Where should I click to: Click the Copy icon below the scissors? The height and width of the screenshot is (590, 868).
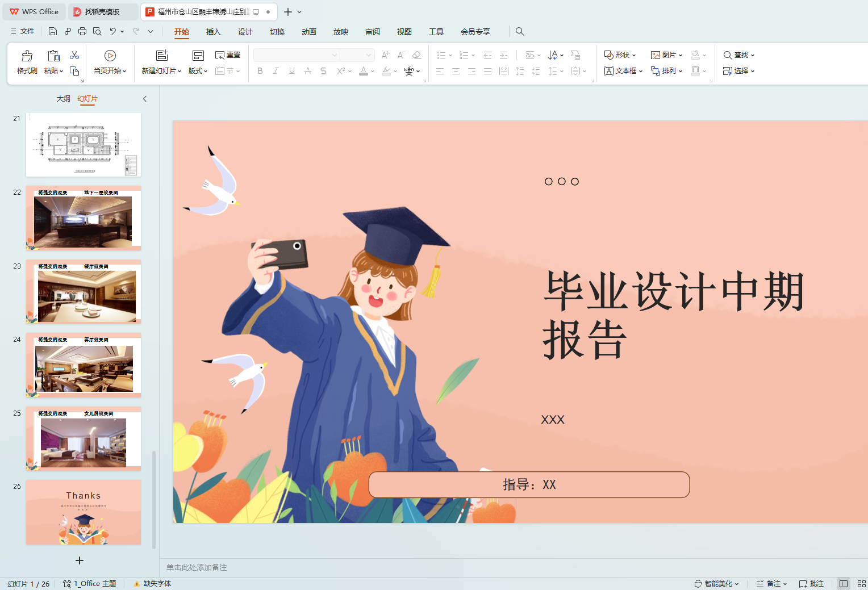tap(74, 71)
